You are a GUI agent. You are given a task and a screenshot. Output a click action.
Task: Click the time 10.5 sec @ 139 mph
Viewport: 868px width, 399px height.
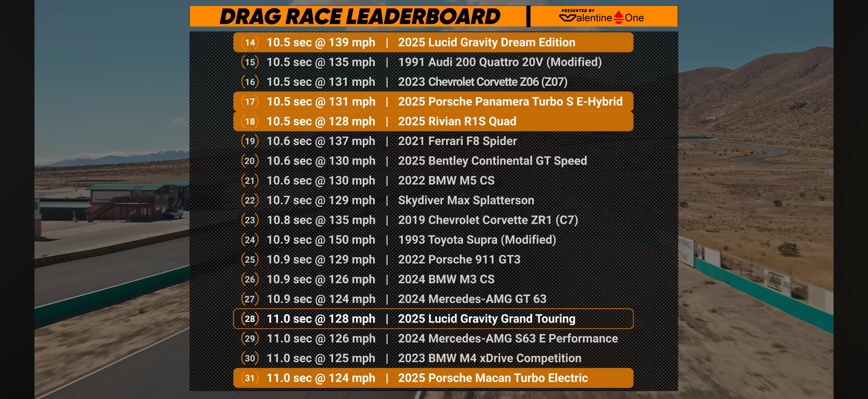click(x=321, y=42)
